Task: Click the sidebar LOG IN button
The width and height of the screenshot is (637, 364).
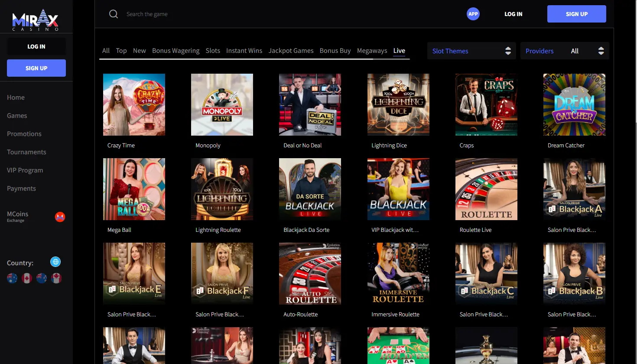Action: (x=36, y=46)
